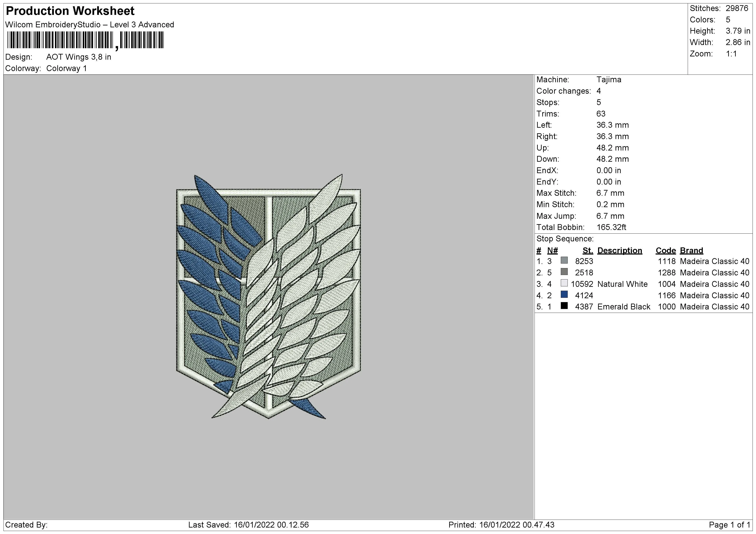Click the 'N#' column header
The width and height of the screenshot is (756, 534).
click(x=553, y=251)
